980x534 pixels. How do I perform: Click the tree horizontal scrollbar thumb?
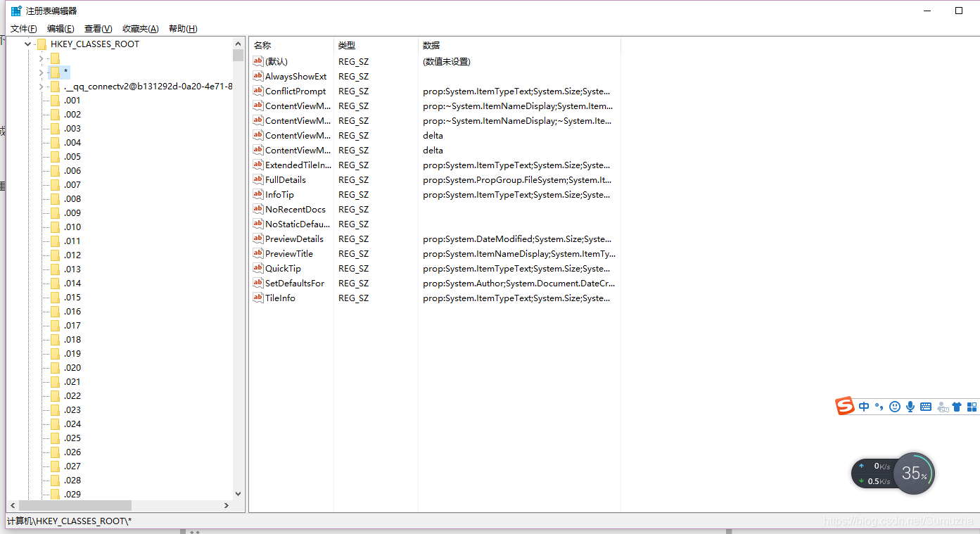(75, 505)
